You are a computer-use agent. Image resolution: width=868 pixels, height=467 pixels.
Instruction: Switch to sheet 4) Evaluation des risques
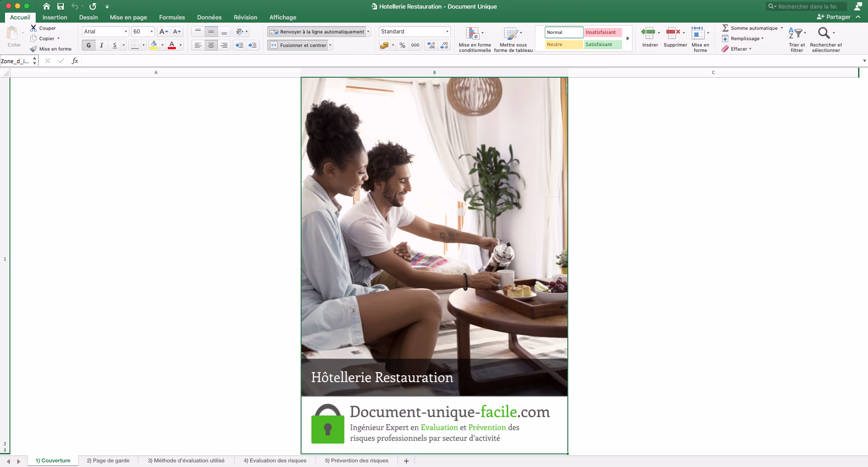pyautogui.click(x=275, y=461)
